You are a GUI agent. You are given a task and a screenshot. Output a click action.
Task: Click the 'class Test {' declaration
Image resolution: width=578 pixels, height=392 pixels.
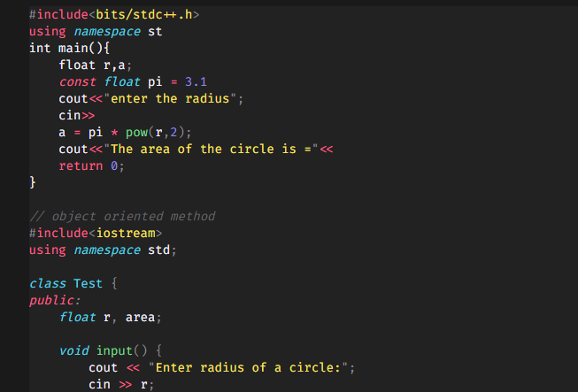pos(73,284)
